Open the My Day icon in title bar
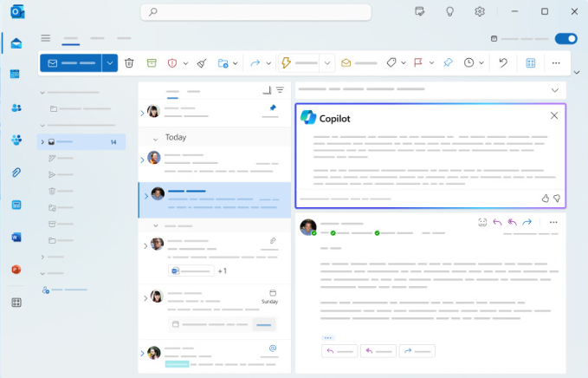Screen dimensions: 588x378 [420, 11]
